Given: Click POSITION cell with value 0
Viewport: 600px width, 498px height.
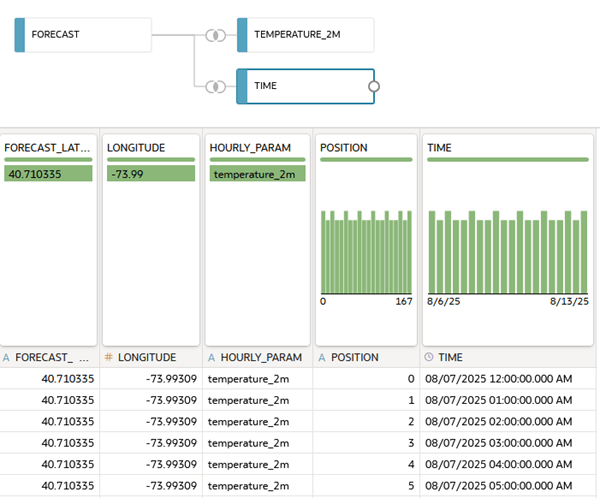Looking at the screenshot, I should pyautogui.click(x=366, y=379).
